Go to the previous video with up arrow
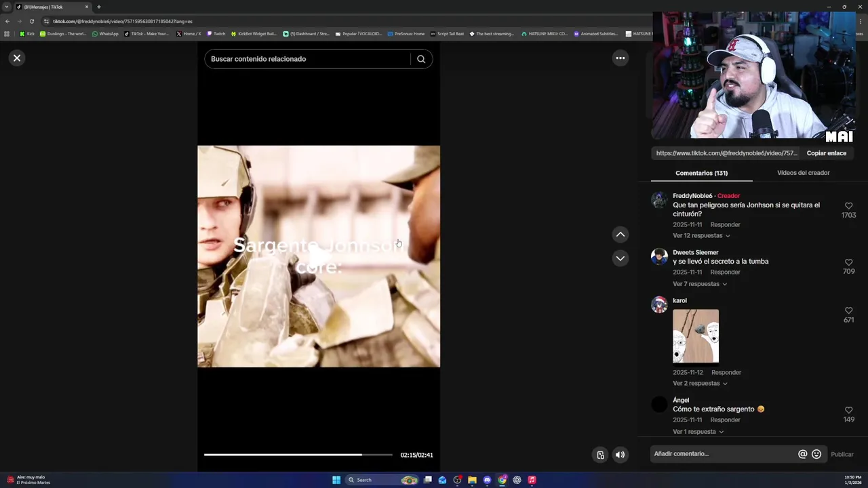The height and width of the screenshot is (488, 868). pos(620,235)
